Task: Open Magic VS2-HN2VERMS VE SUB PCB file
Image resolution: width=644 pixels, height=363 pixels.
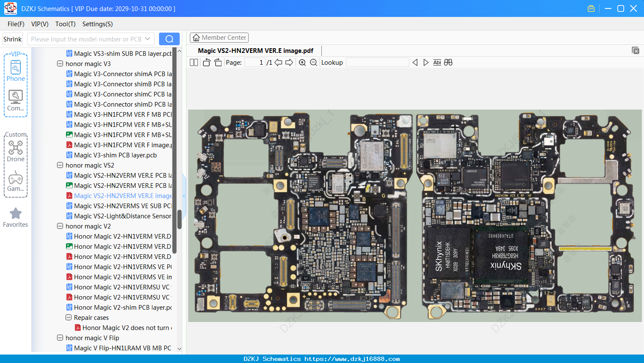Action: 123,206
